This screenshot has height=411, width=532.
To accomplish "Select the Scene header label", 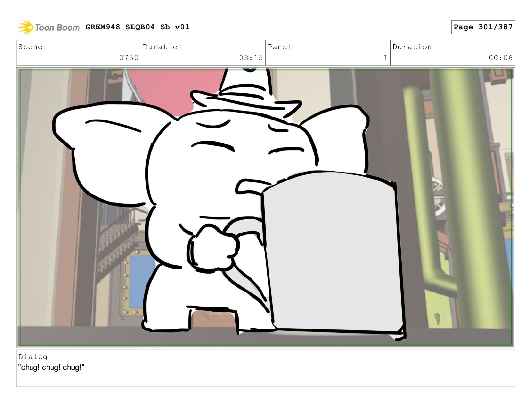I will 30,47.
